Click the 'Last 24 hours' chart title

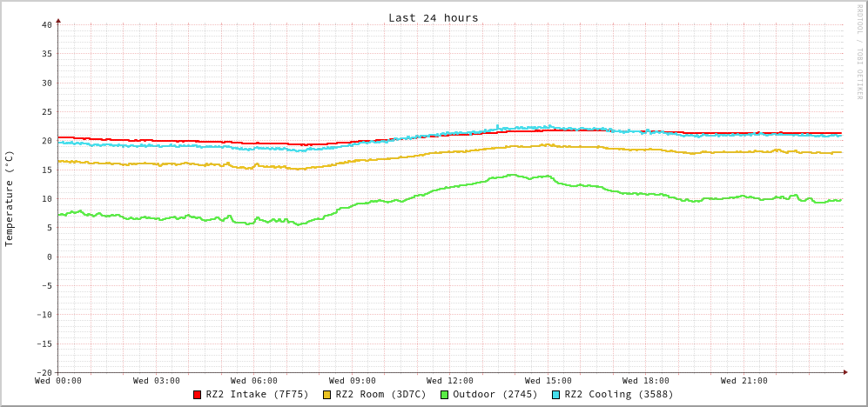pos(433,17)
